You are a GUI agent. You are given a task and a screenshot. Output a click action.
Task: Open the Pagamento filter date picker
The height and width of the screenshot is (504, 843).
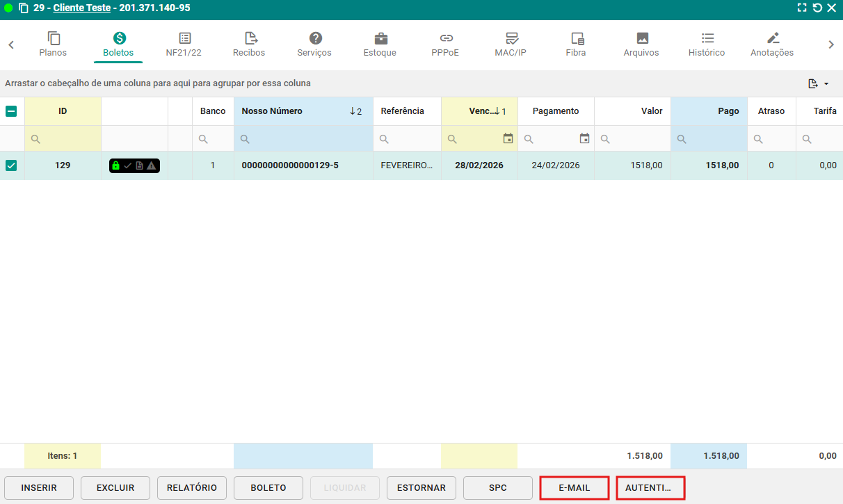pyautogui.click(x=584, y=139)
